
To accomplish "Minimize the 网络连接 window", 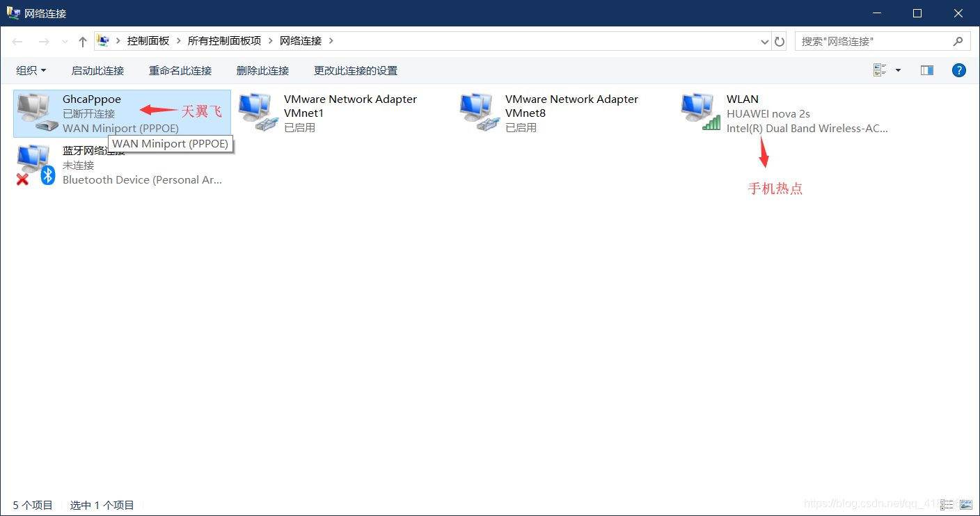I will [878, 13].
